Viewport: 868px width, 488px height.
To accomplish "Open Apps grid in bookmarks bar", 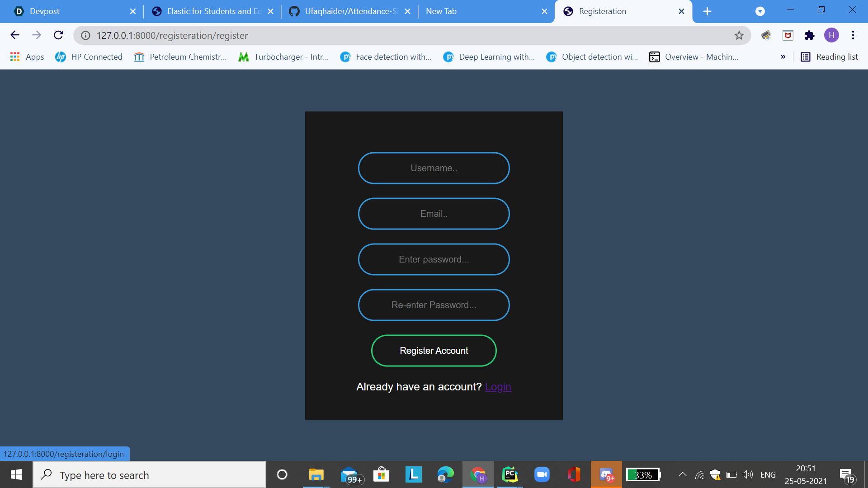I will (27, 57).
